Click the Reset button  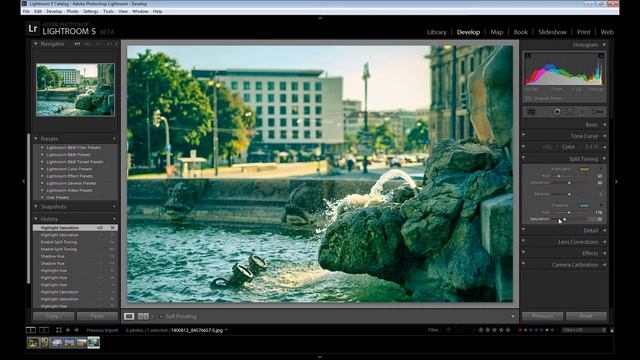[586, 316]
